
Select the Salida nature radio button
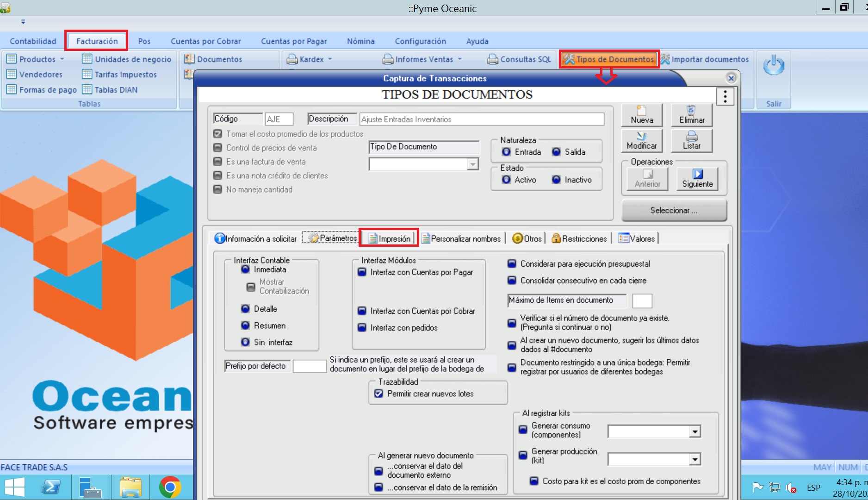point(556,152)
